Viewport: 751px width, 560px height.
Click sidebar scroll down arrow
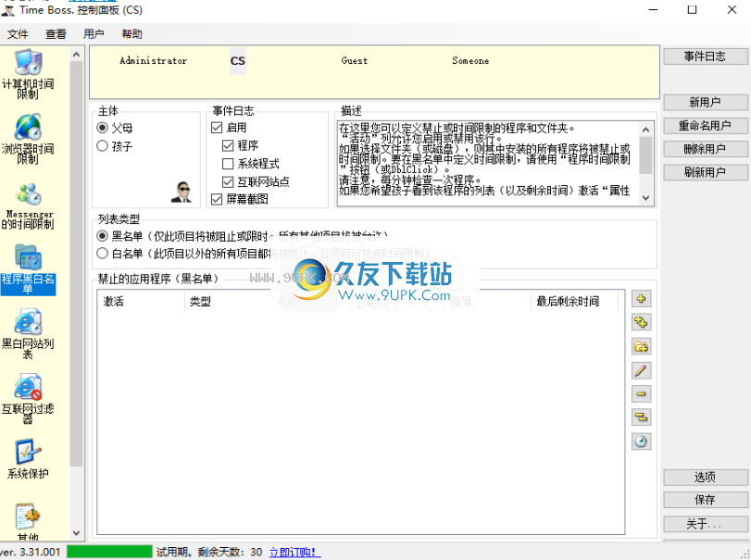[76, 533]
